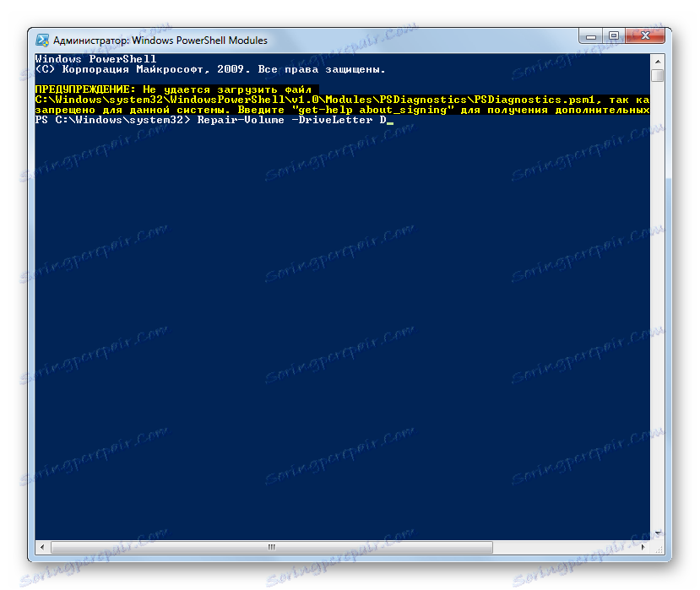Image resolution: width=700 pixels, height=590 pixels.
Task: Click the 'Windows PowerShell' header line
Action: click(96, 59)
